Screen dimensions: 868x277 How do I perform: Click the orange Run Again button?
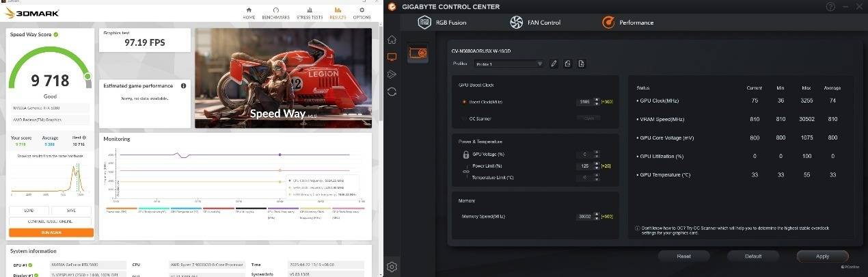(x=51, y=233)
